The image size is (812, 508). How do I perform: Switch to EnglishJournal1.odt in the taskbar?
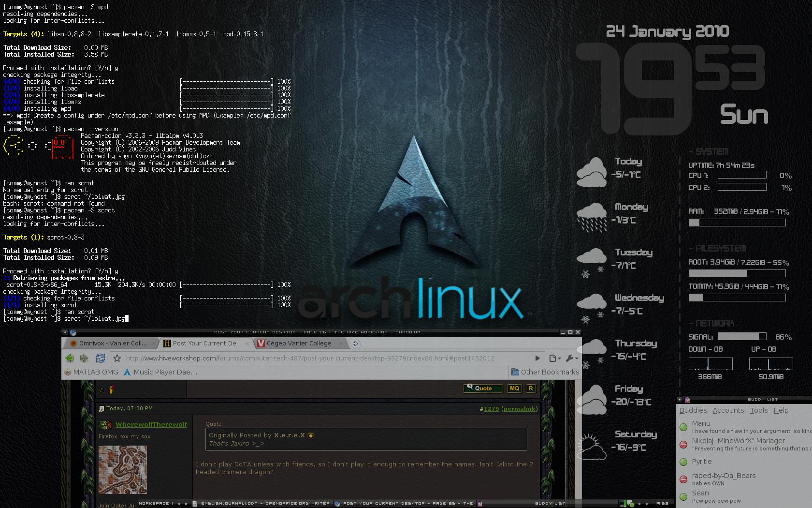point(261,504)
